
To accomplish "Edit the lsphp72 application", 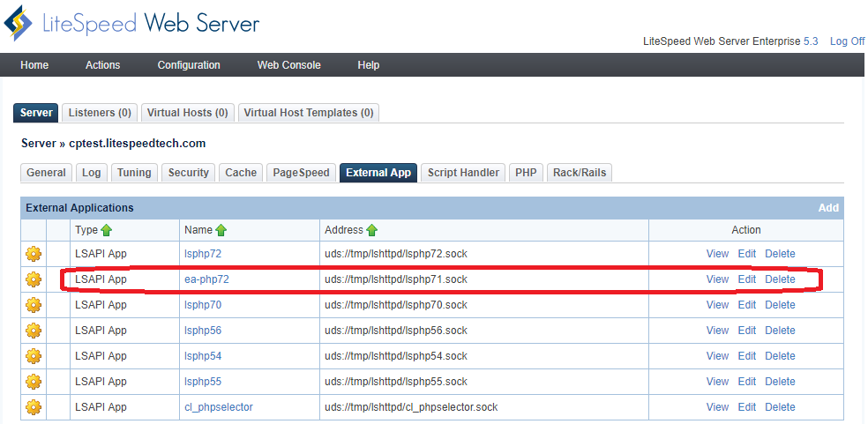I will point(747,254).
